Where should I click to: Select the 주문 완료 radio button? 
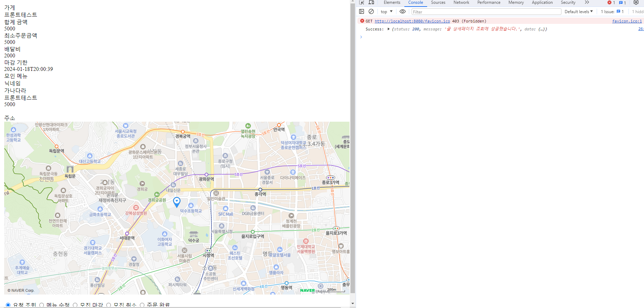142,305
